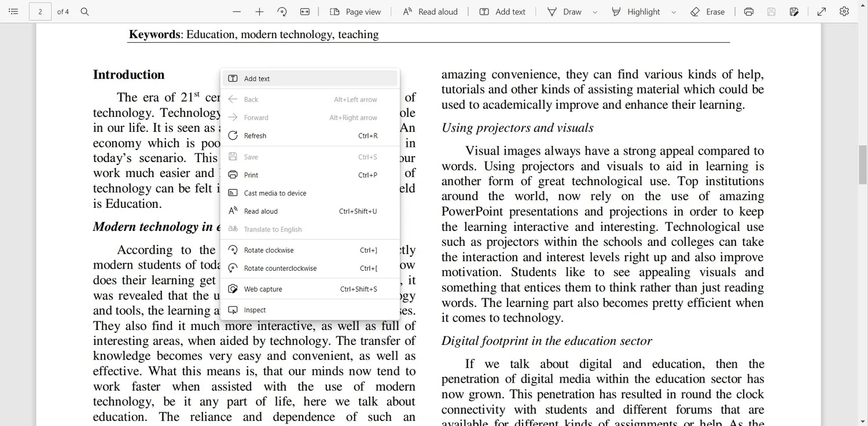Screen dimensions: 868x426
Task: Zoom out using the minus icon
Action: [x=237, y=12]
